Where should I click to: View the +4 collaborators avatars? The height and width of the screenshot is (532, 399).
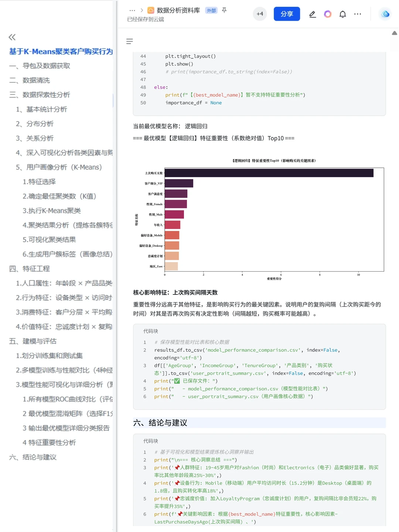(260, 14)
